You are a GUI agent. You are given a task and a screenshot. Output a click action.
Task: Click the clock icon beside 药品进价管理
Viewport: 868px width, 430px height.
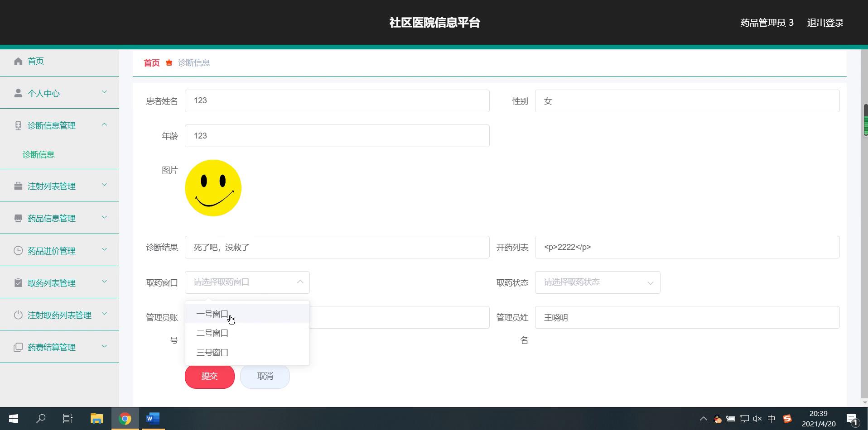(18, 251)
